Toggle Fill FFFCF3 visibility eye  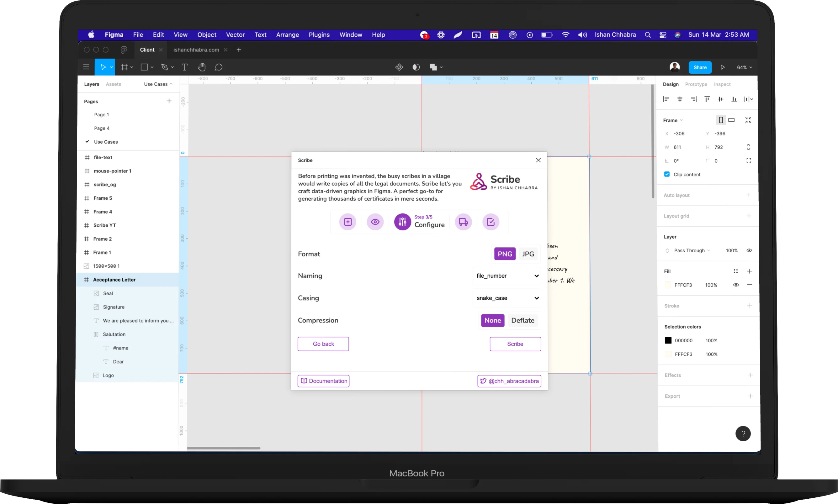[736, 285]
